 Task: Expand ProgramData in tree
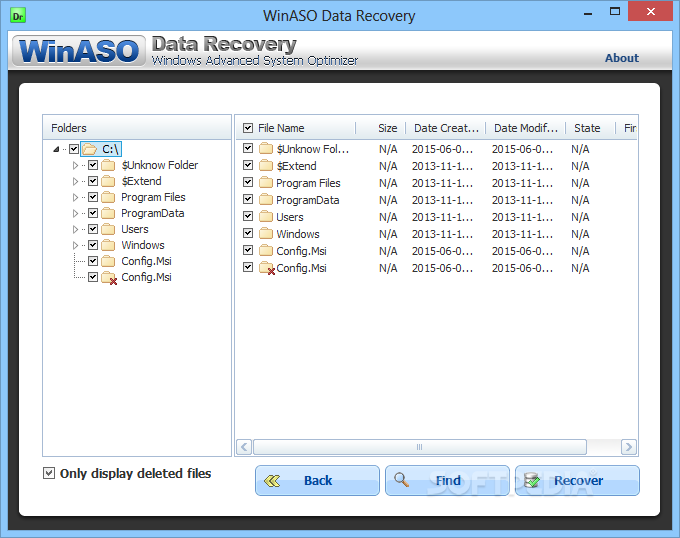click(75, 213)
